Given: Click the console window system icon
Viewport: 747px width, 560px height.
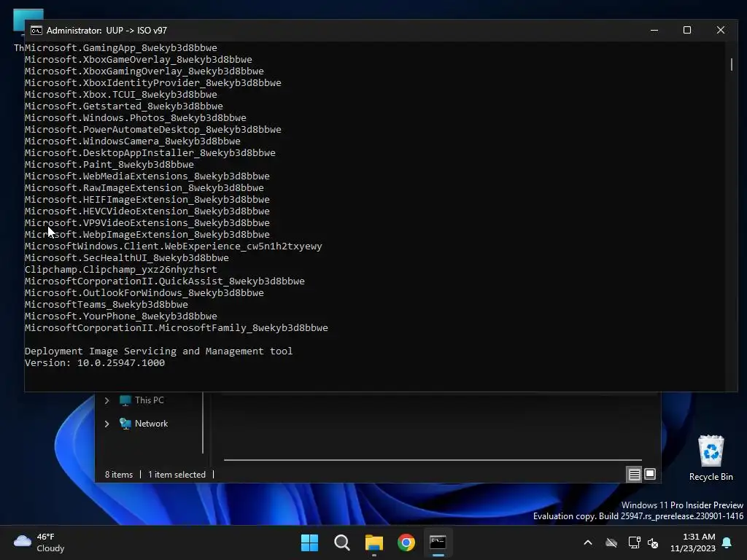Looking at the screenshot, I should (36, 31).
